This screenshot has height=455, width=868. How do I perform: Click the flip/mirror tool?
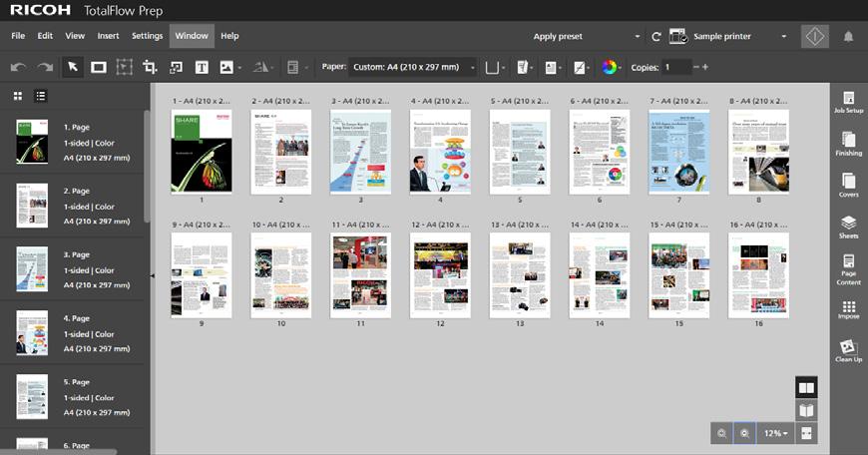pos(260,68)
